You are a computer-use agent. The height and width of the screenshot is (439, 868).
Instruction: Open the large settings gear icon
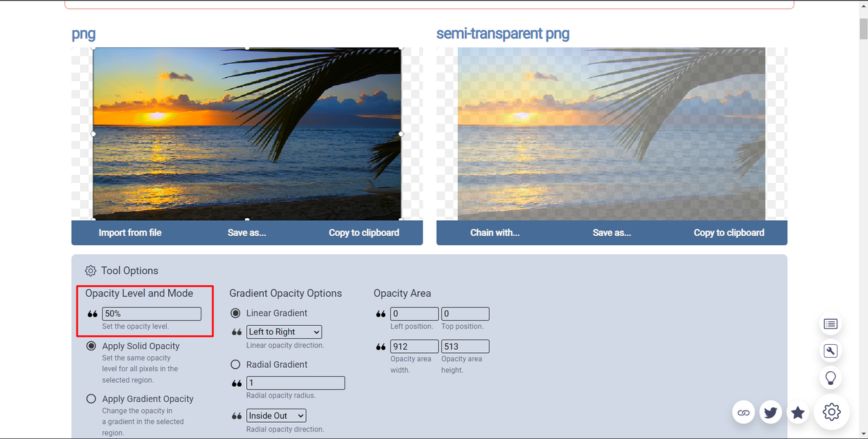[831, 412]
